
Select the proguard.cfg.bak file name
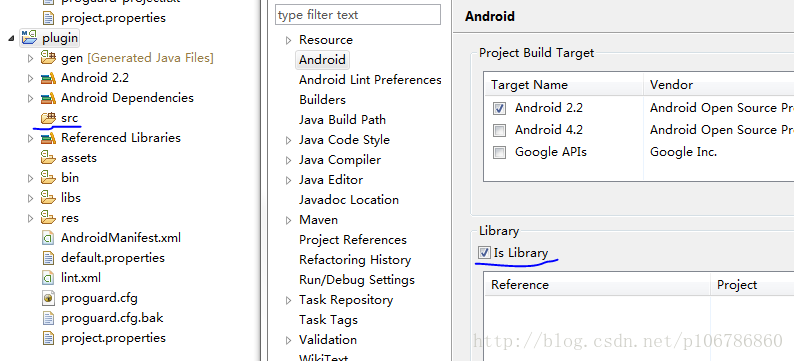[x=112, y=318]
